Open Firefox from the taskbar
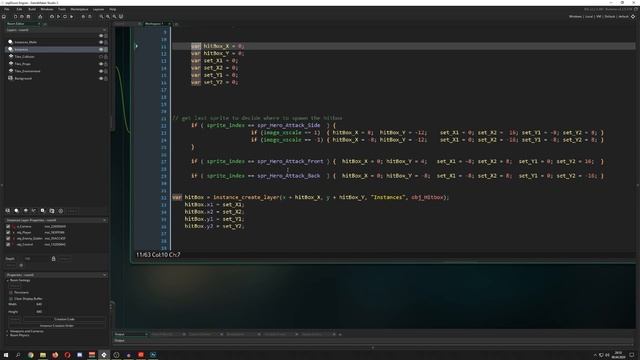640x360 pixels. point(55,355)
